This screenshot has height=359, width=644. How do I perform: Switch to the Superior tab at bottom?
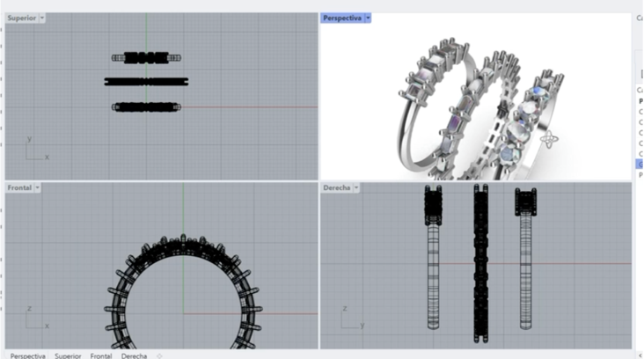(x=68, y=355)
